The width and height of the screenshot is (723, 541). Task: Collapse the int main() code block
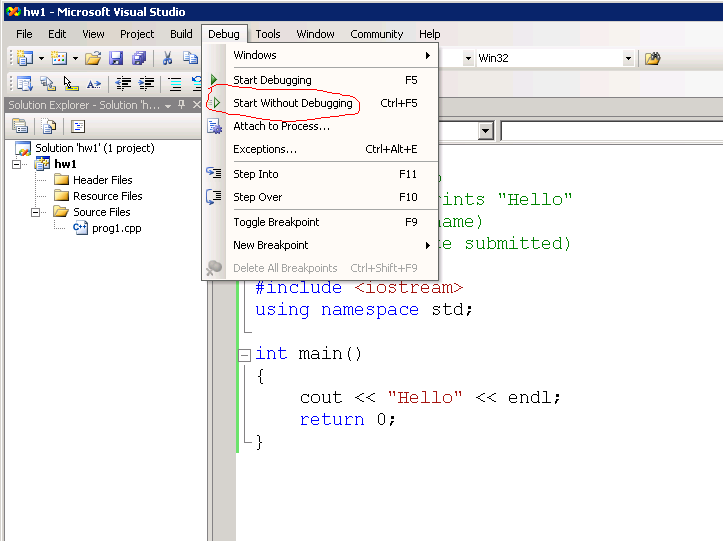244,355
